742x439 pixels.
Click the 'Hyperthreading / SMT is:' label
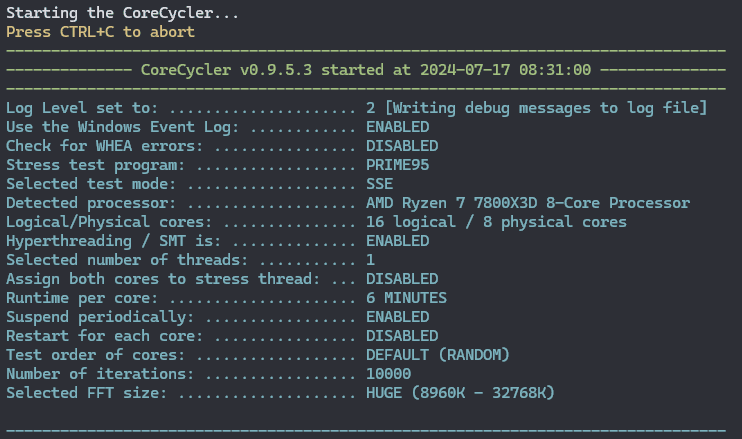point(113,241)
